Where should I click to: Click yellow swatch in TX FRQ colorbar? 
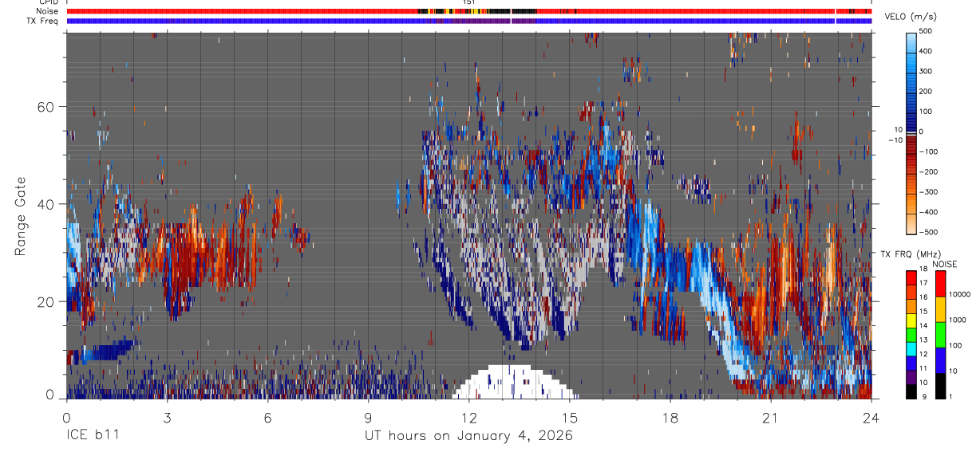[x=912, y=320]
